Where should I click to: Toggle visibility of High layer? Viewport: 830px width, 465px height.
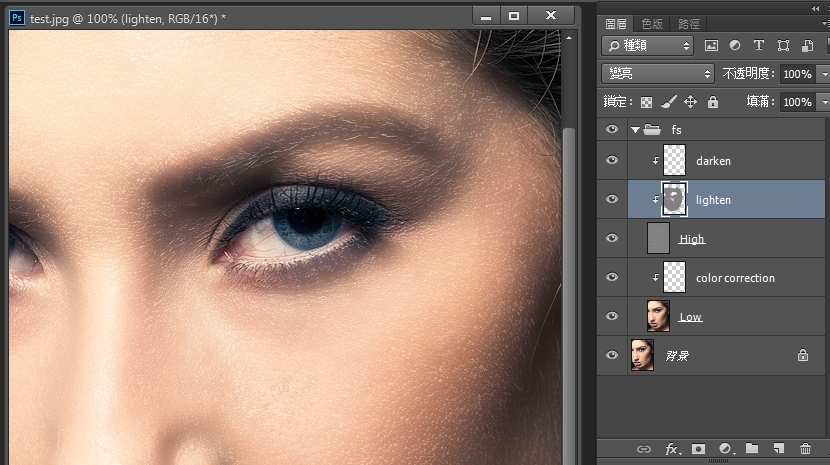click(612, 238)
